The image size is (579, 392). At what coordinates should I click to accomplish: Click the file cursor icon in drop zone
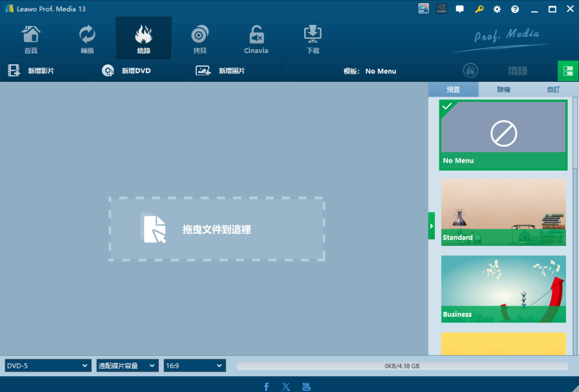(154, 229)
